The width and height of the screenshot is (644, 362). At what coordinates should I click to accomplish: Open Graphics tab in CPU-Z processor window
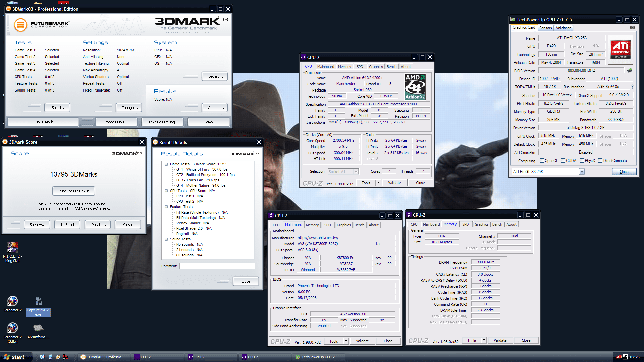(x=376, y=67)
